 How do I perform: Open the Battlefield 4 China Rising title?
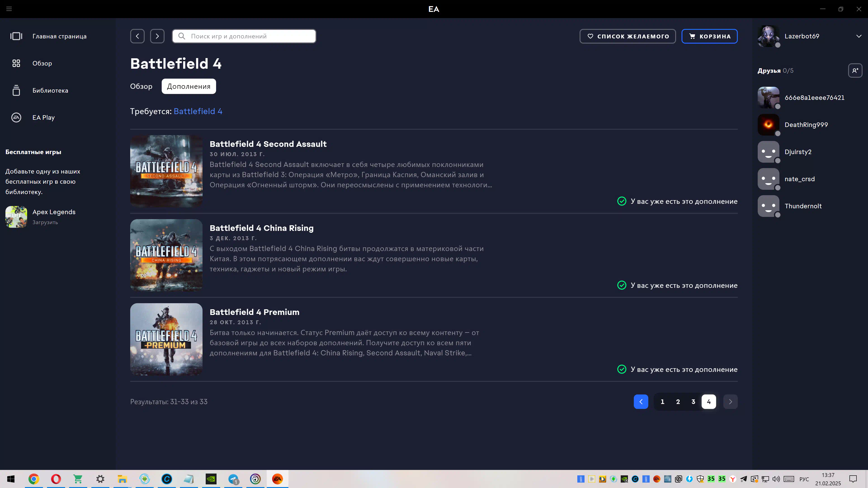262,228
